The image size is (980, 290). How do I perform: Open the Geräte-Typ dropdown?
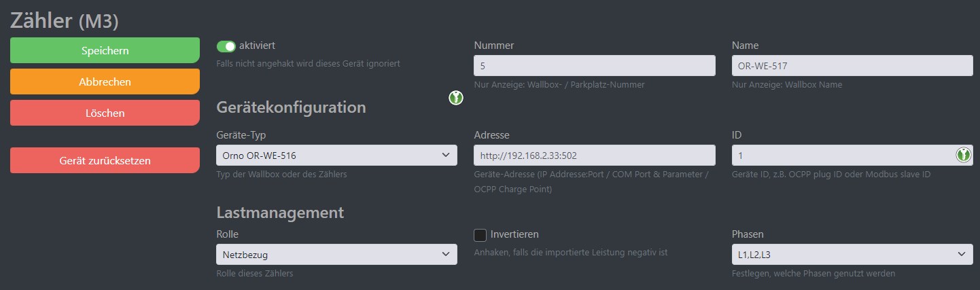[x=336, y=156]
